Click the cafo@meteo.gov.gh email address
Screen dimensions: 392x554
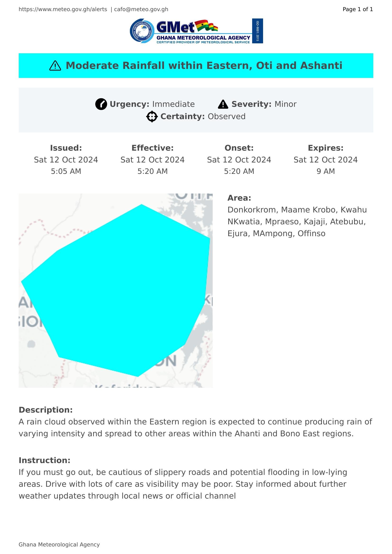141,9
